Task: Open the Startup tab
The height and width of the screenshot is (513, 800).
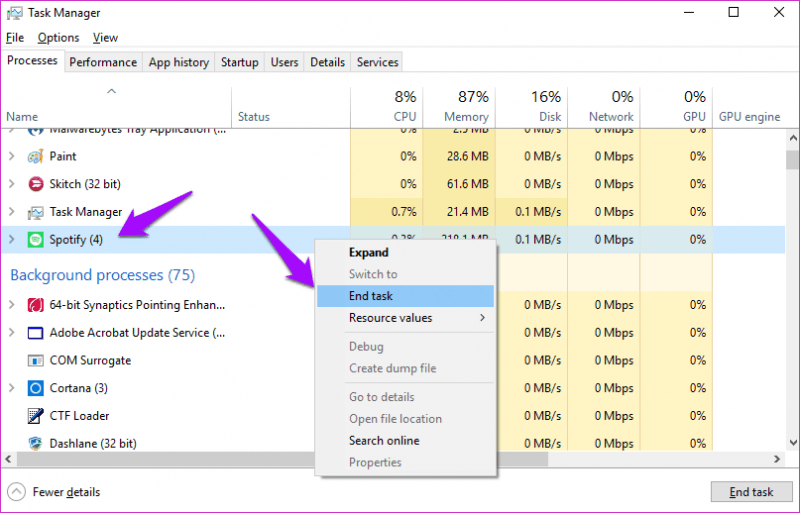Action: pyautogui.click(x=239, y=62)
